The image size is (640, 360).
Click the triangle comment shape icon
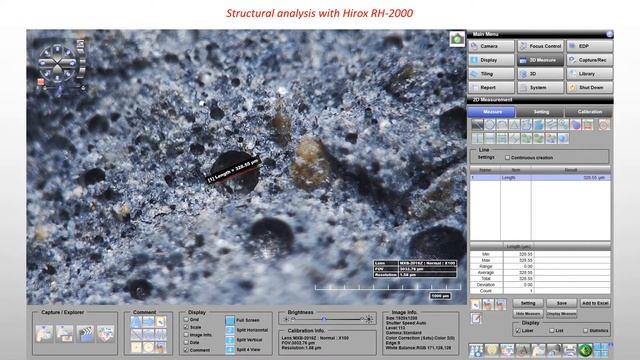136,322
